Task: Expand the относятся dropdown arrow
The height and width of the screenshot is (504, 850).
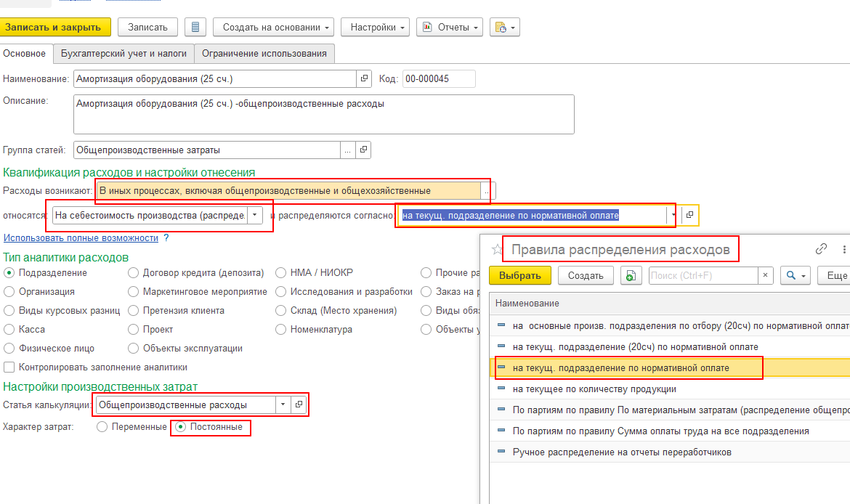Action: coord(255,215)
